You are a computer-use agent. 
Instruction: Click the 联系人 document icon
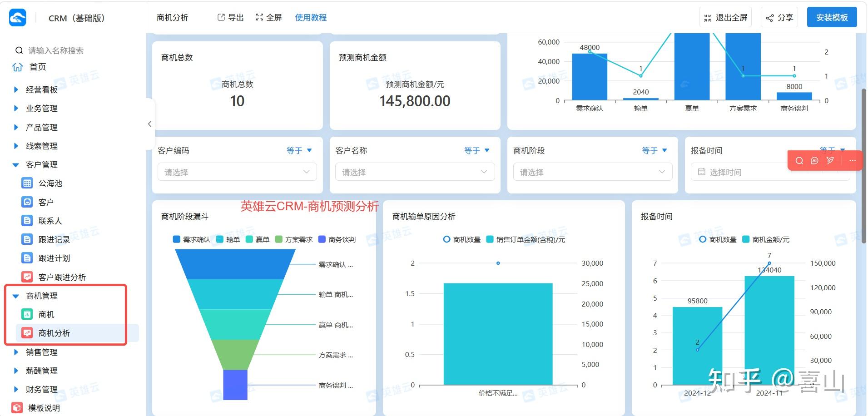click(x=27, y=221)
